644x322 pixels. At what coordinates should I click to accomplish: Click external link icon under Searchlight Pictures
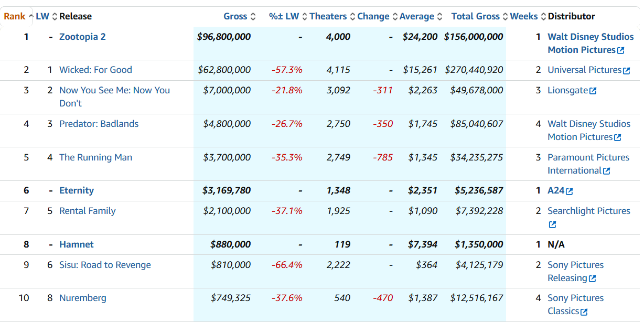point(552,224)
